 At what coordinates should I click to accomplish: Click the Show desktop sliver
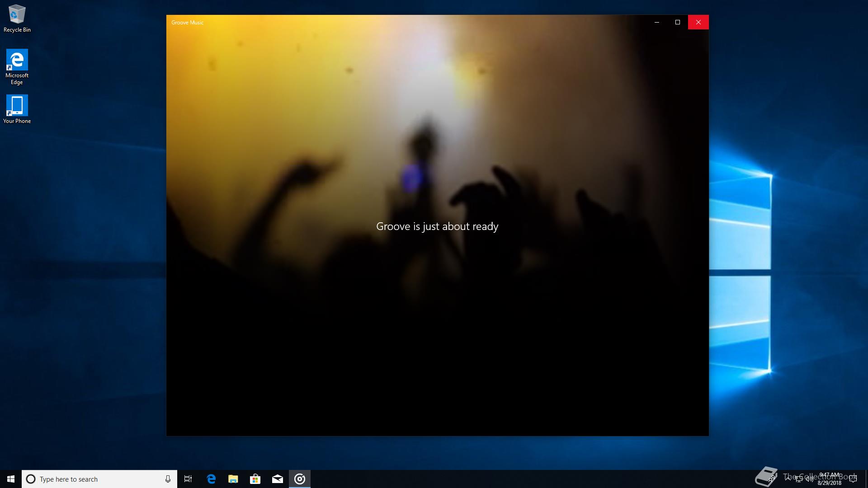tap(867, 479)
